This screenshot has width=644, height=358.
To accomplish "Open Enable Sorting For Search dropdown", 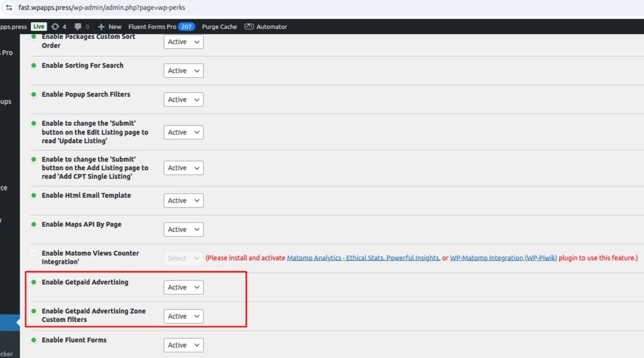I will tap(183, 71).
